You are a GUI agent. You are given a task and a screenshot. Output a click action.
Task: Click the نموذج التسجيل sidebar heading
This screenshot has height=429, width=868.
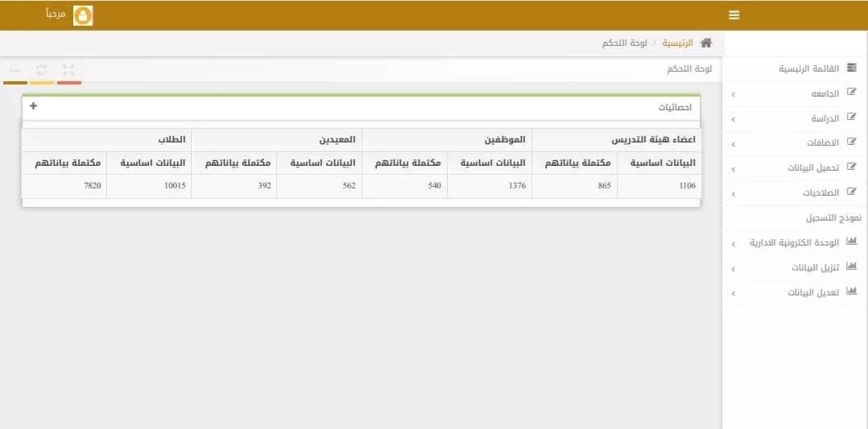(833, 218)
